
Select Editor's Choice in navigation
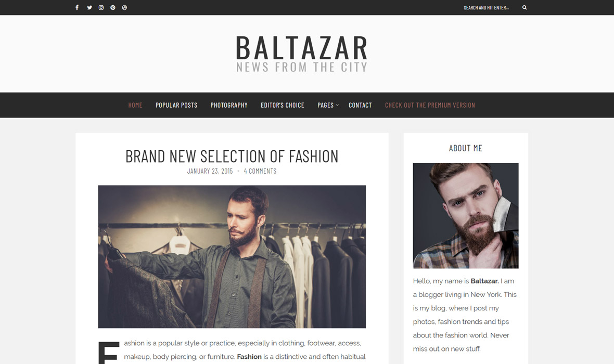283,105
